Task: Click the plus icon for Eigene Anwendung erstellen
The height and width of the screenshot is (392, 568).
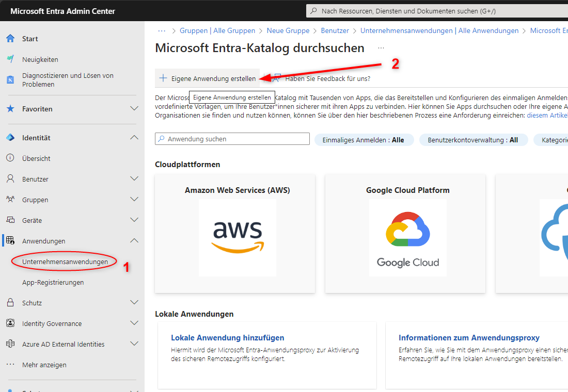Action: pyautogui.click(x=163, y=78)
